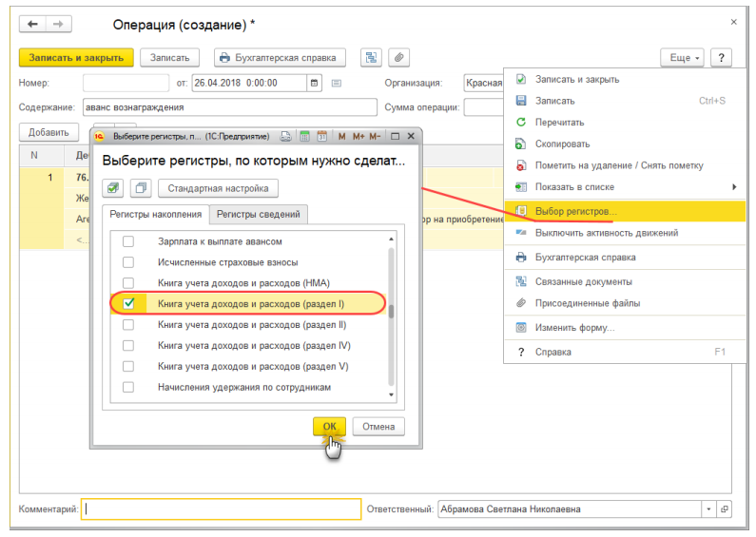Click the check all registers icon
The height and width of the screenshot is (537, 756).
[113, 188]
